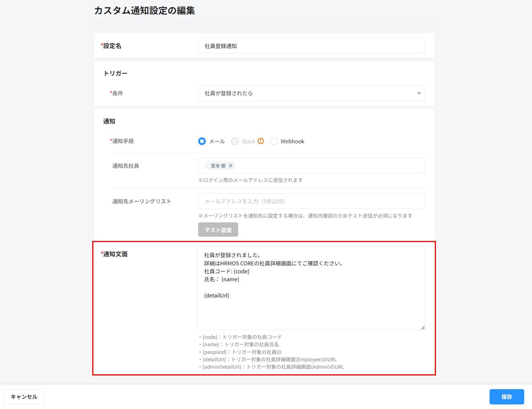Screen dimensions: 532x409
Task: Focus the 設定名 input field
Action: pos(311,46)
